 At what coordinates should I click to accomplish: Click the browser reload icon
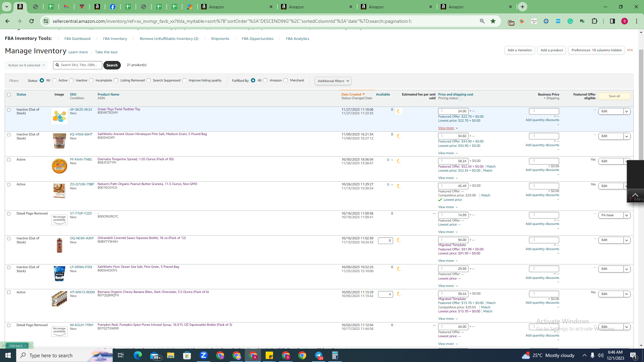[x=32, y=21]
